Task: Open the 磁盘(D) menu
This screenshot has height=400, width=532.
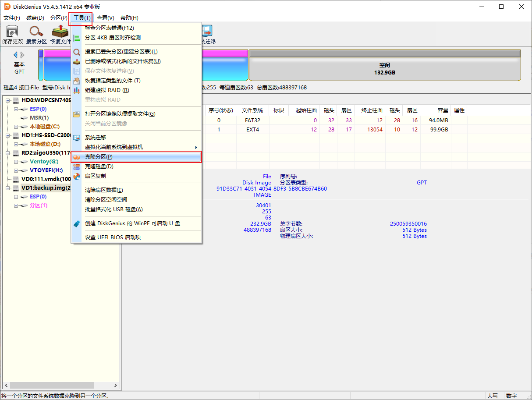Action: [x=35, y=18]
